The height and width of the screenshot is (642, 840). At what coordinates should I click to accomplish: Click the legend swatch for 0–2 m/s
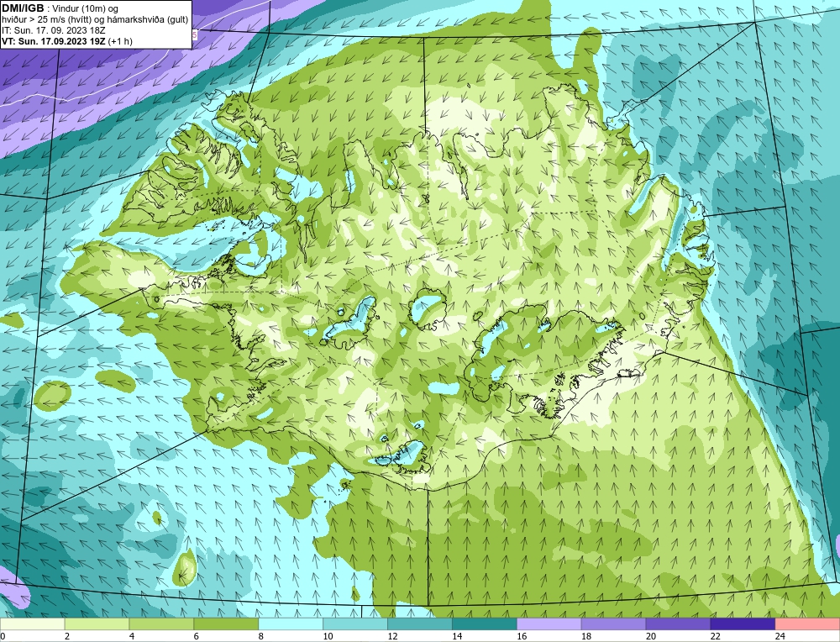click(x=33, y=624)
